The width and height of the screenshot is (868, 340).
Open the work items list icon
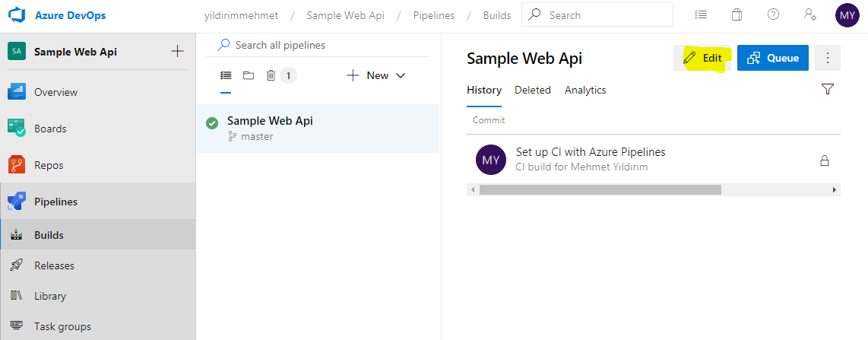coord(701,14)
